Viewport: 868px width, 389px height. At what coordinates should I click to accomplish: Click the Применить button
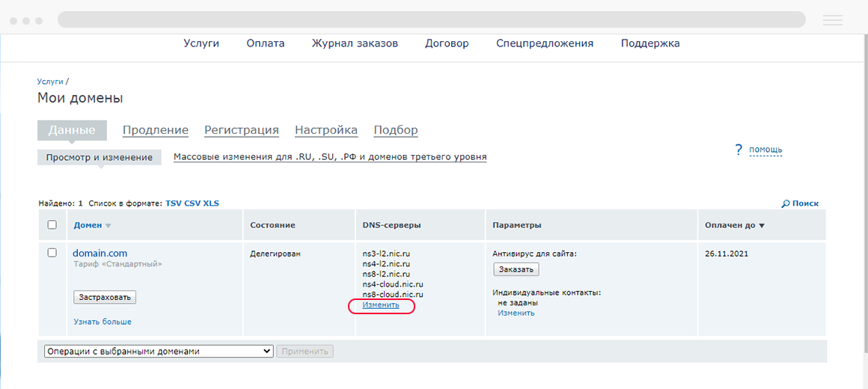tap(305, 352)
